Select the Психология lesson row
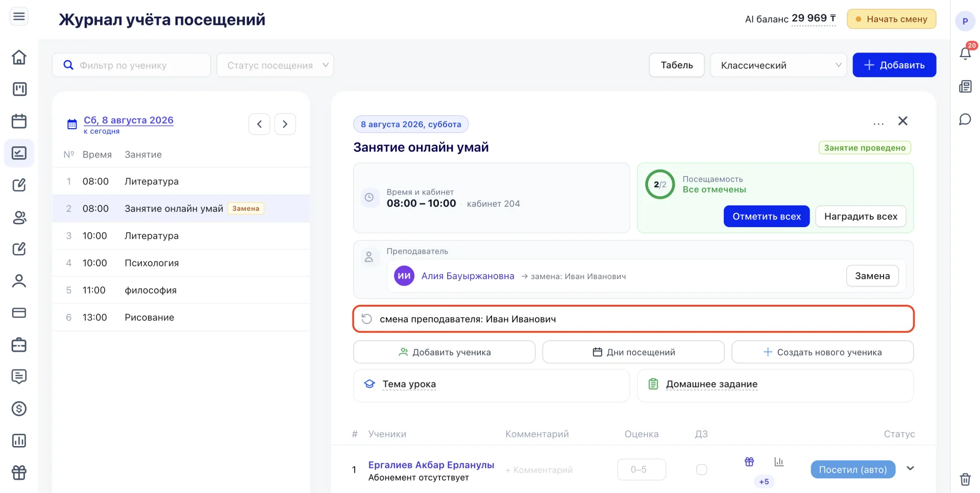 181,263
